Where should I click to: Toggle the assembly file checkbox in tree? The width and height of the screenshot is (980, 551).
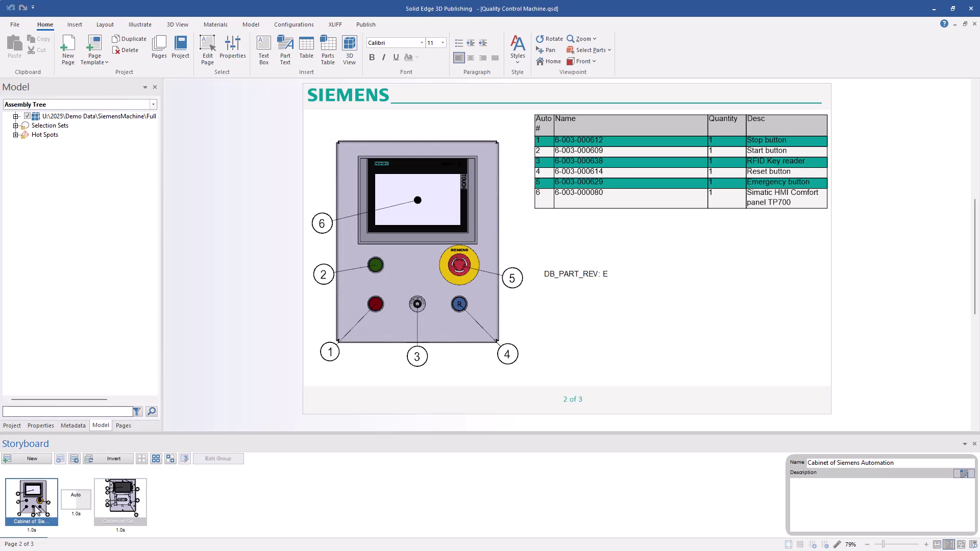[28, 116]
